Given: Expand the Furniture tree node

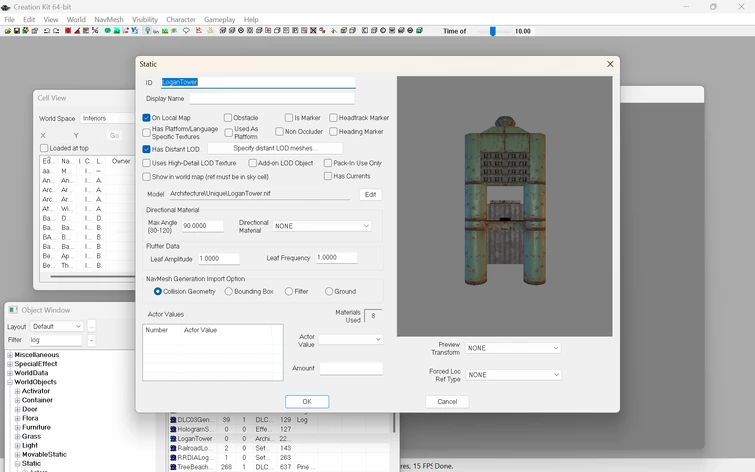Looking at the screenshot, I should coord(17,427).
